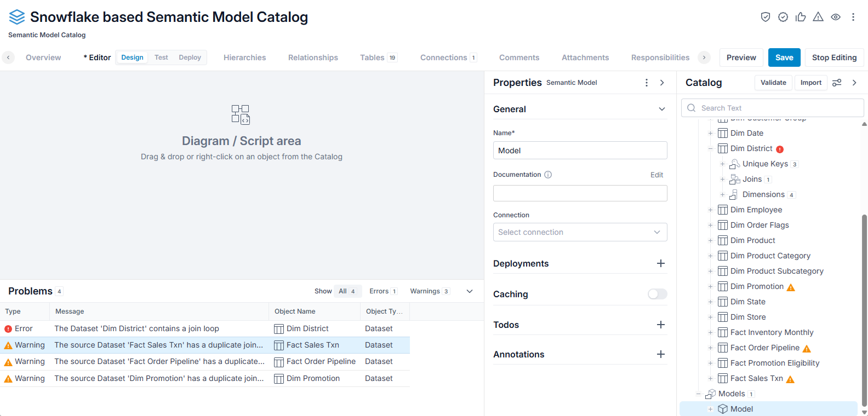
Task: Add a new Todo with plus icon
Action: click(x=661, y=325)
